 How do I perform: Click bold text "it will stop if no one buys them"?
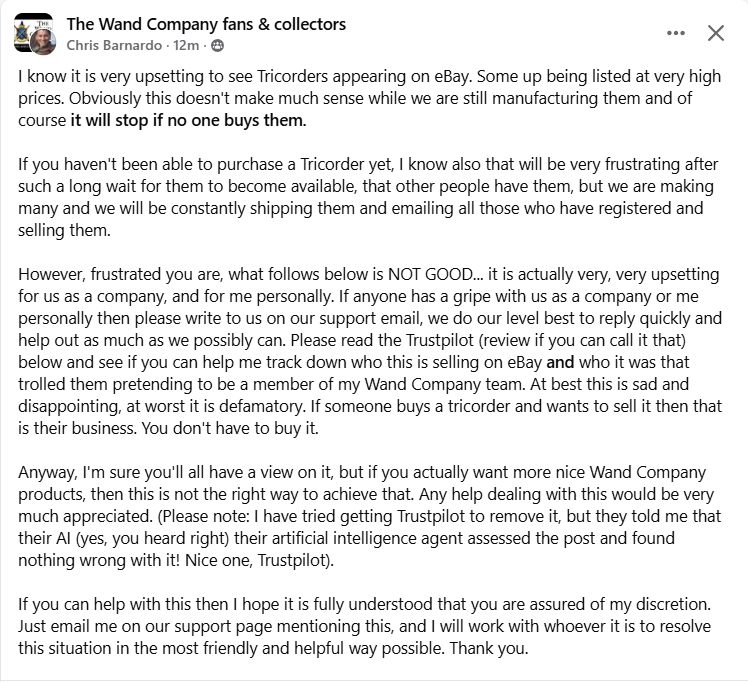point(187,120)
